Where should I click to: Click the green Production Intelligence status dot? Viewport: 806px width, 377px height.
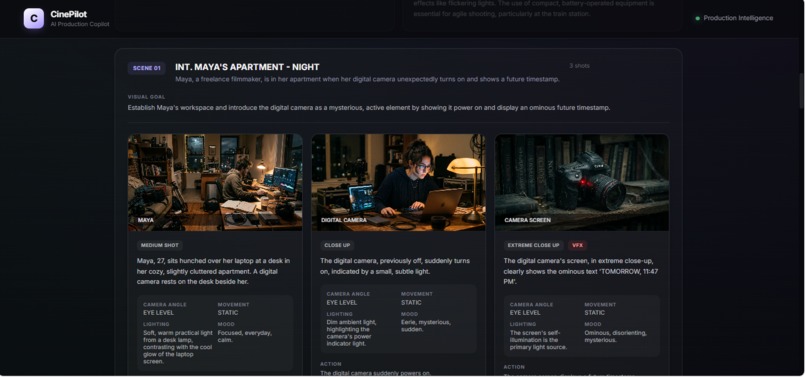698,18
